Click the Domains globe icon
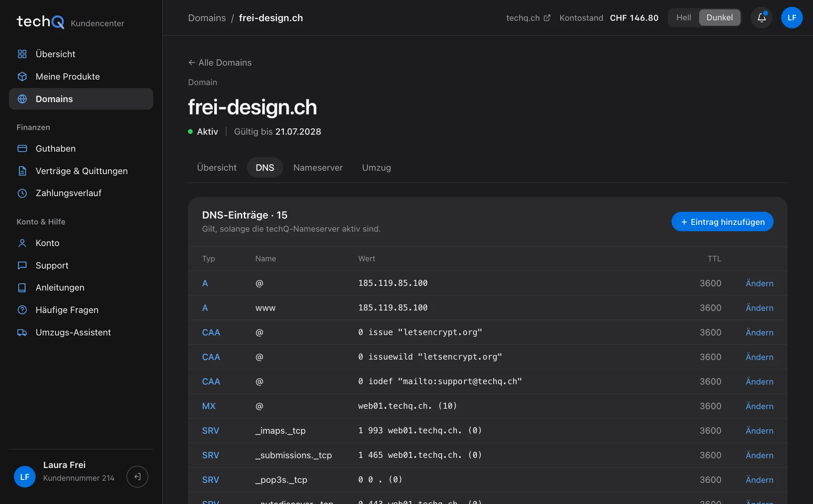The height and width of the screenshot is (504, 813). tap(22, 99)
